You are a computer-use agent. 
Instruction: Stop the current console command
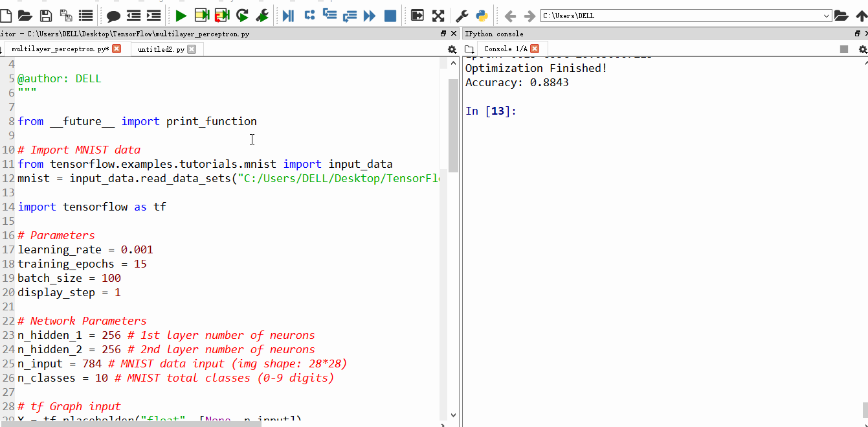(844, 49)
